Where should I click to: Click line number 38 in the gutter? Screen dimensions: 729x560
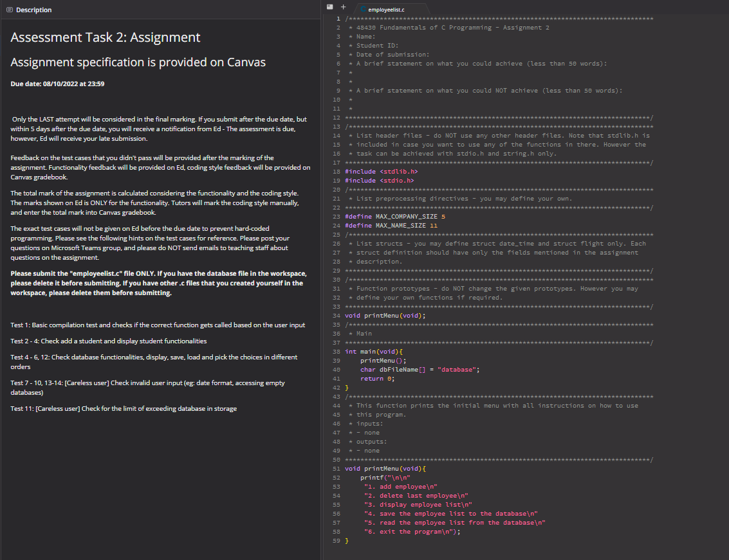(x=336, y=352)
